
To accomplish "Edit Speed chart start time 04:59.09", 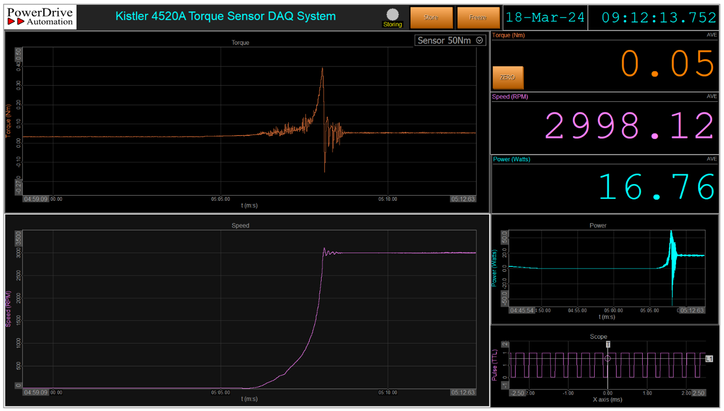I will 36,393.
